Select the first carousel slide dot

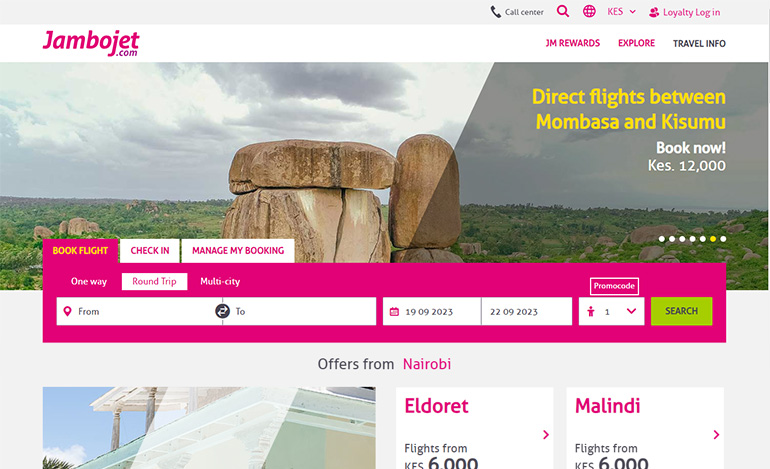pos(661,239)
